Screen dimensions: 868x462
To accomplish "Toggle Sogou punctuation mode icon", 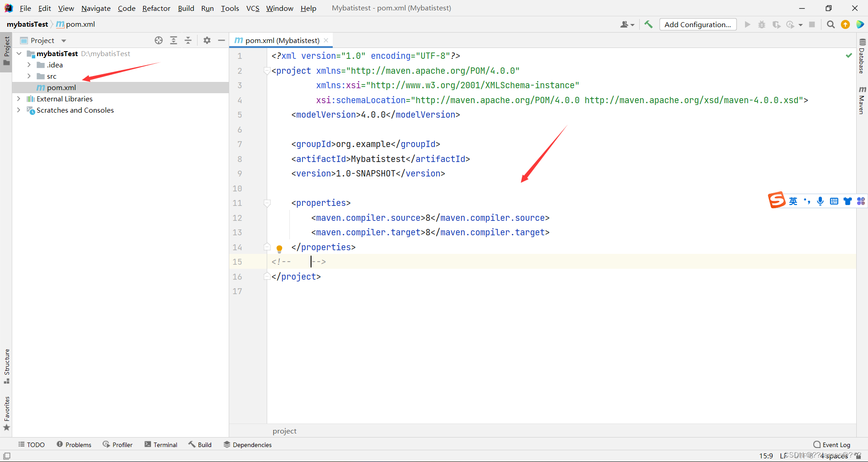I will click(807, 201).
